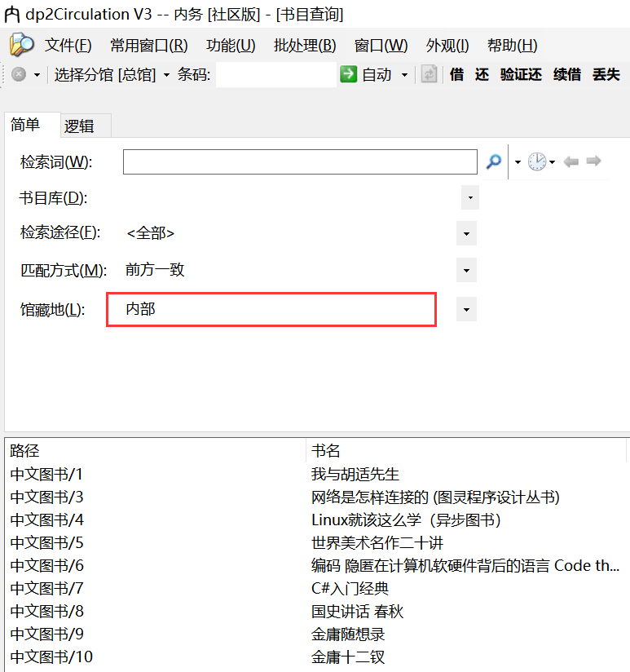Open the 功能(U) menu
Screen dimensions: 630x672
[x=231, y=45]
